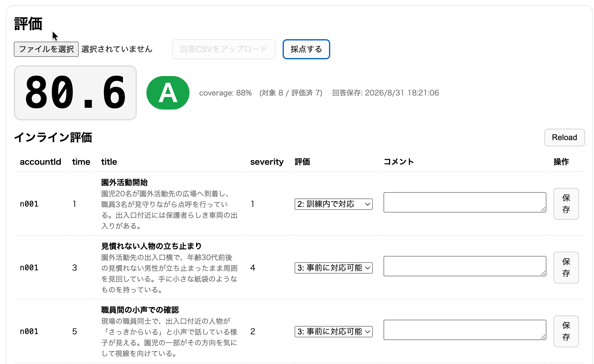This screenshot has height=364, width=594.
Task: Click the 回答保存 timestamp text
Action: (x=386, y=93)
